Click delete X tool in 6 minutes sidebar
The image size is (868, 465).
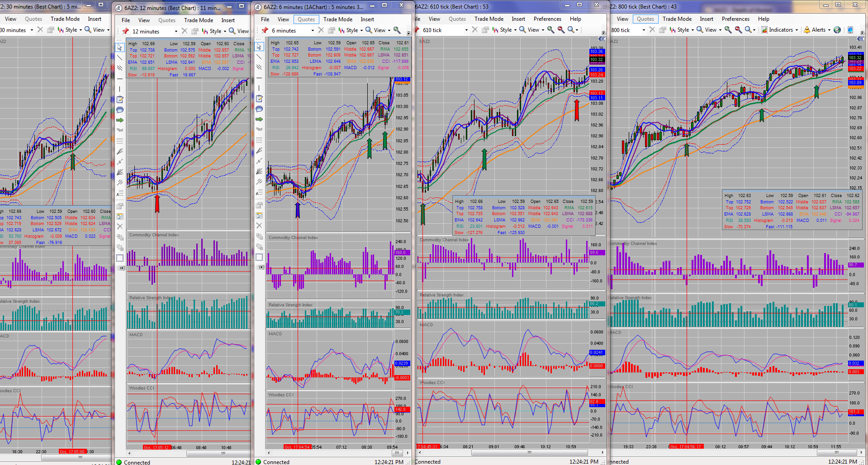[259, 225]
